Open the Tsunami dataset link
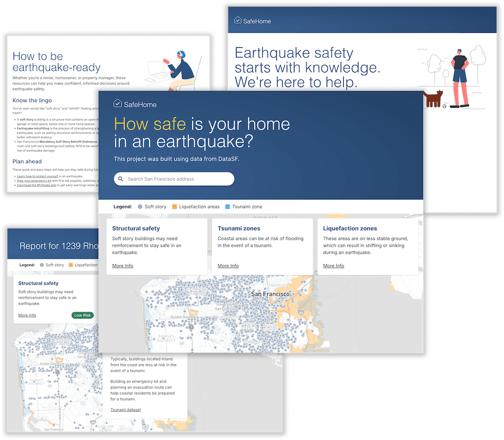This screenshot has height=440, width=504. click(x=125, y=410)
